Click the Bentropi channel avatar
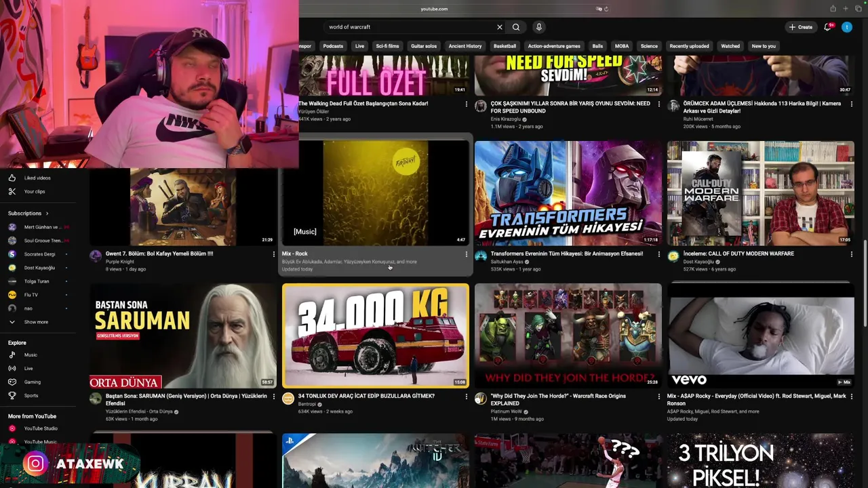 pos(288,398)
